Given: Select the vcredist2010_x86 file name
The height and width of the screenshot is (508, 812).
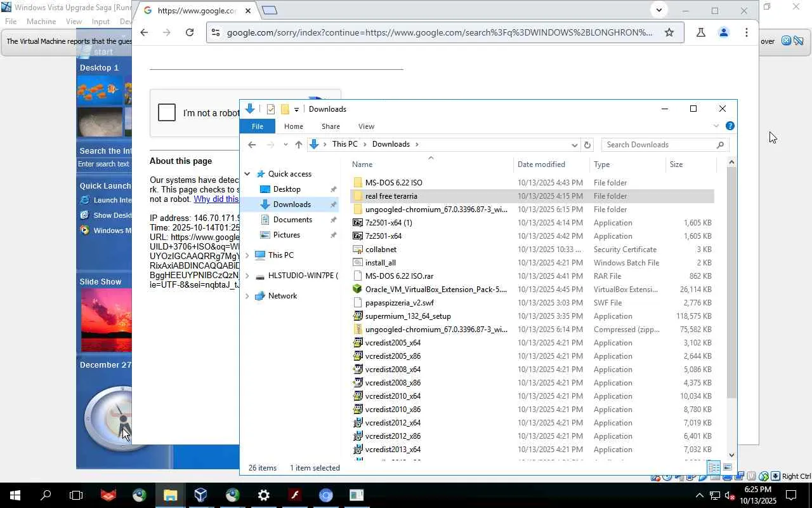Looking at the screenshot, I should pyautogui.click(x=393, y=410).
